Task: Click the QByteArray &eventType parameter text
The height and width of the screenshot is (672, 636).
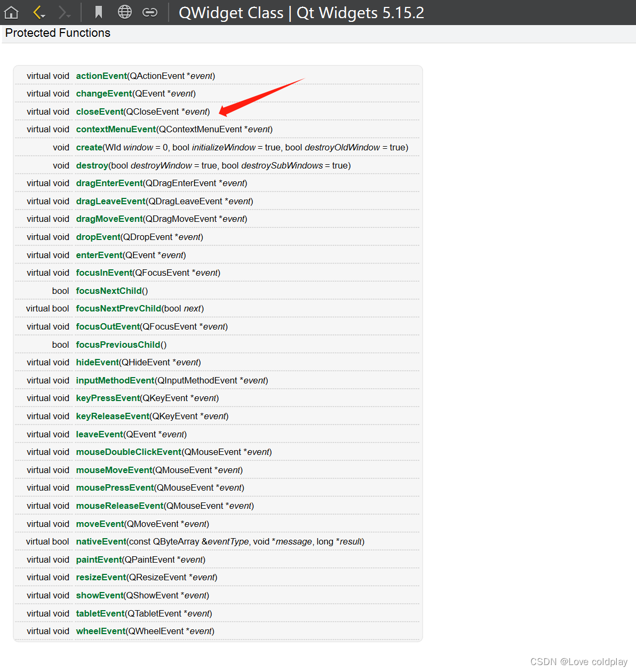Action: [x=201, y=541]
